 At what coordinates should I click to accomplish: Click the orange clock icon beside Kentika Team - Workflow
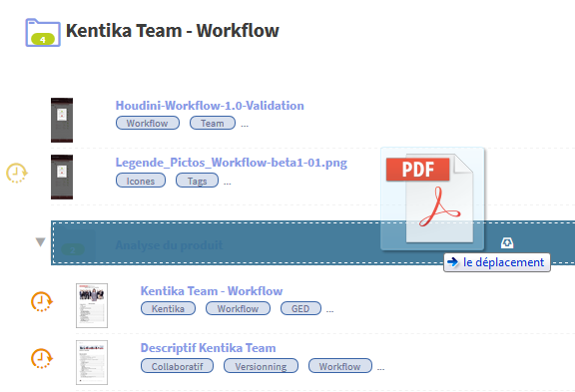[x=42, y=301]
